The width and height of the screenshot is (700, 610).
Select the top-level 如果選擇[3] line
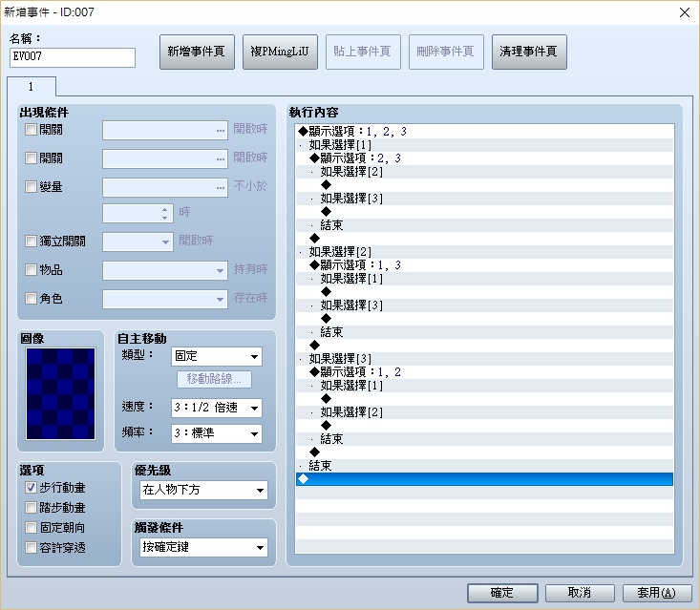484,359
